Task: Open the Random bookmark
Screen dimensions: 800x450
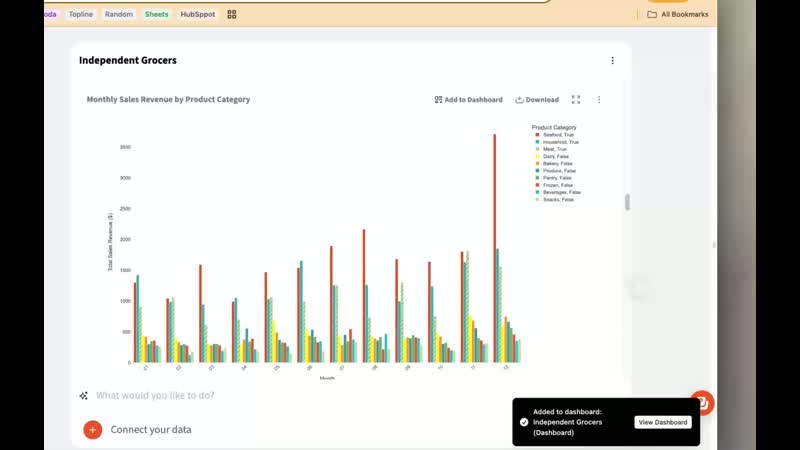Action: coord(119,15)
